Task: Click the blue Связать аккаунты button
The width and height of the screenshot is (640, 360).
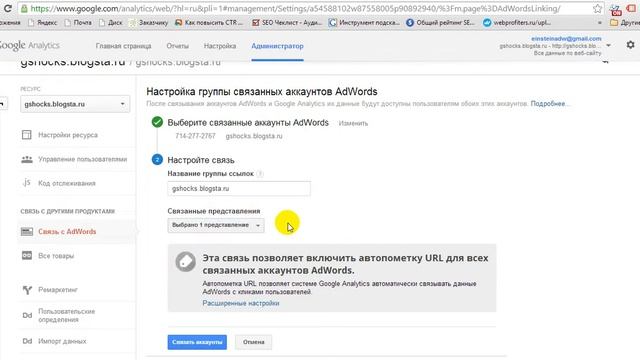Action: [x=197, y=342]
